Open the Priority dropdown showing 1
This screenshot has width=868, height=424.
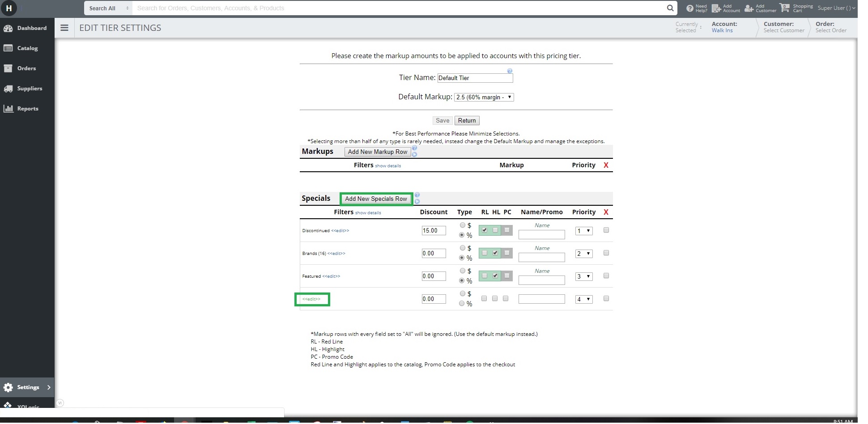(x=584, y=231)
